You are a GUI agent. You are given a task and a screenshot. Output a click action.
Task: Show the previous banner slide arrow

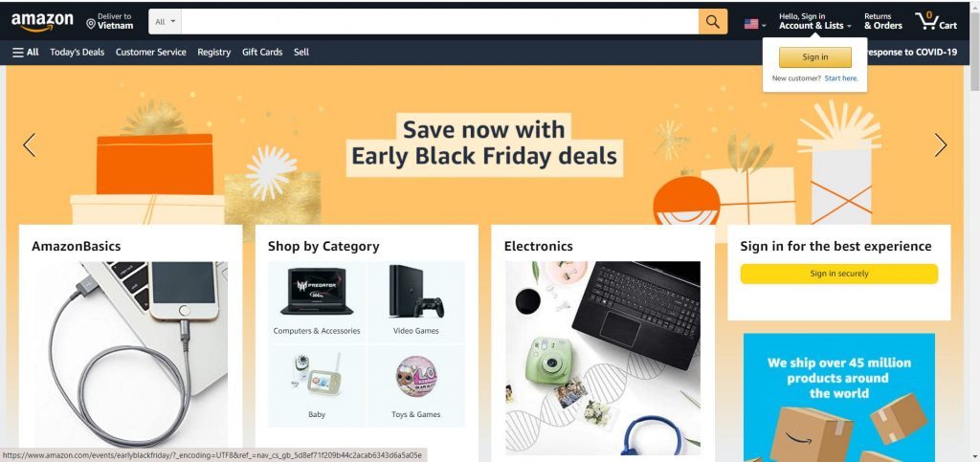coord(30,144)
